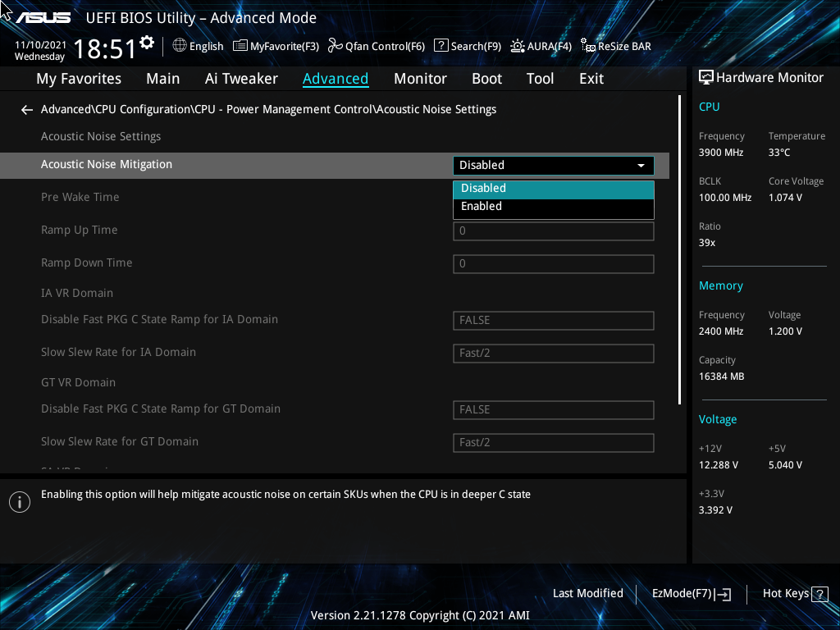The height and width of the screenshot is (630, 840).
Task: Open Disable Fast PKG C State GT Domain box
Action: coord(554,410)
